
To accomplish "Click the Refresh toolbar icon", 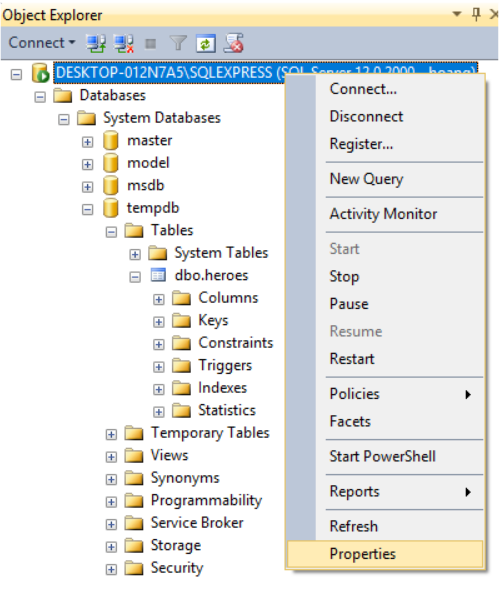I will pos(206,43).
